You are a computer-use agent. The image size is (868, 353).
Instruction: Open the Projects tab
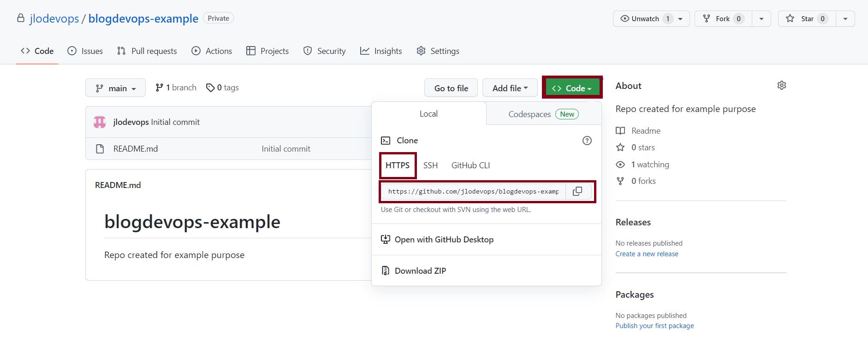point(268,51)
